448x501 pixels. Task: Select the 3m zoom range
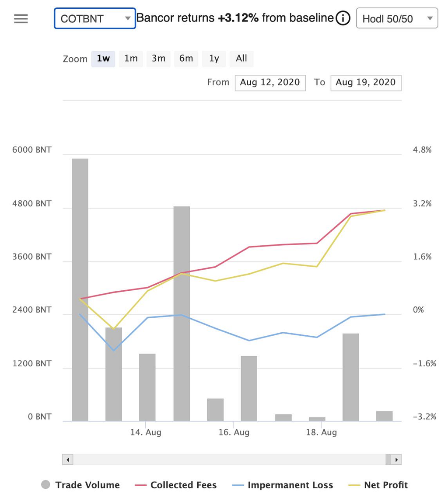pos(158,59)
